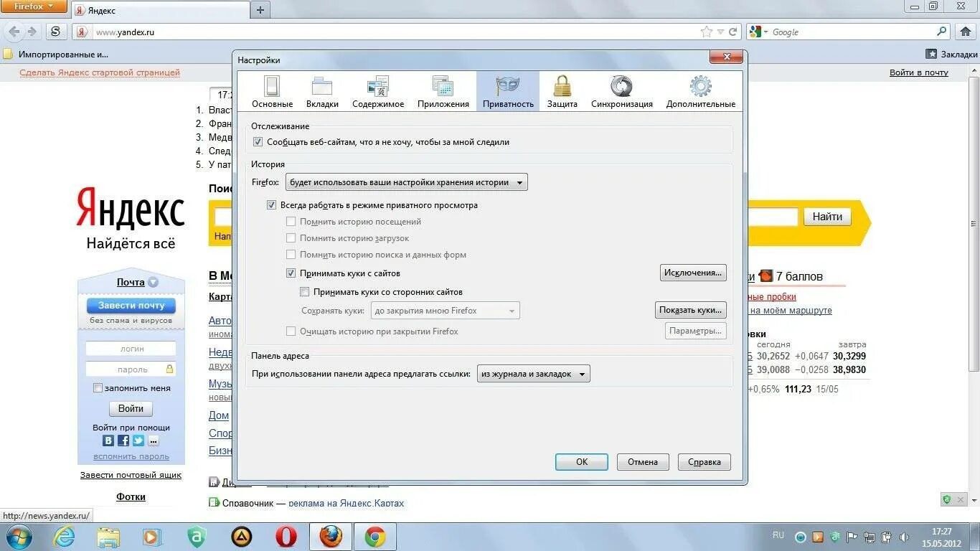980x551 pixels.
Task: Toggle 'Очищать историю при закрытии Firefox'
Action: pyautogui.click(x=291, y=331)
